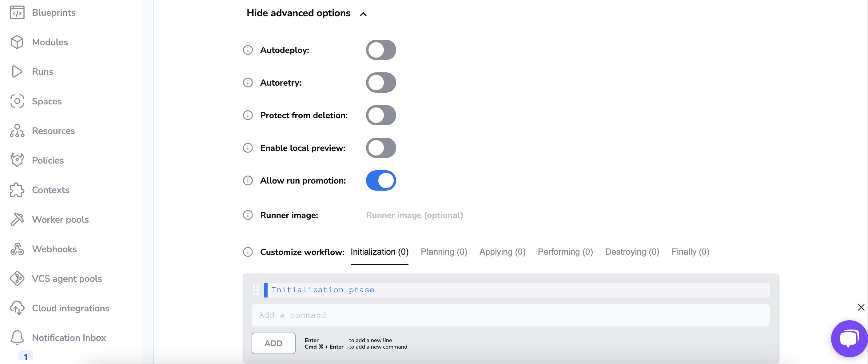Open the Runs play icon
This screenshot has height=364, width=868.
[x=17, y=71]
